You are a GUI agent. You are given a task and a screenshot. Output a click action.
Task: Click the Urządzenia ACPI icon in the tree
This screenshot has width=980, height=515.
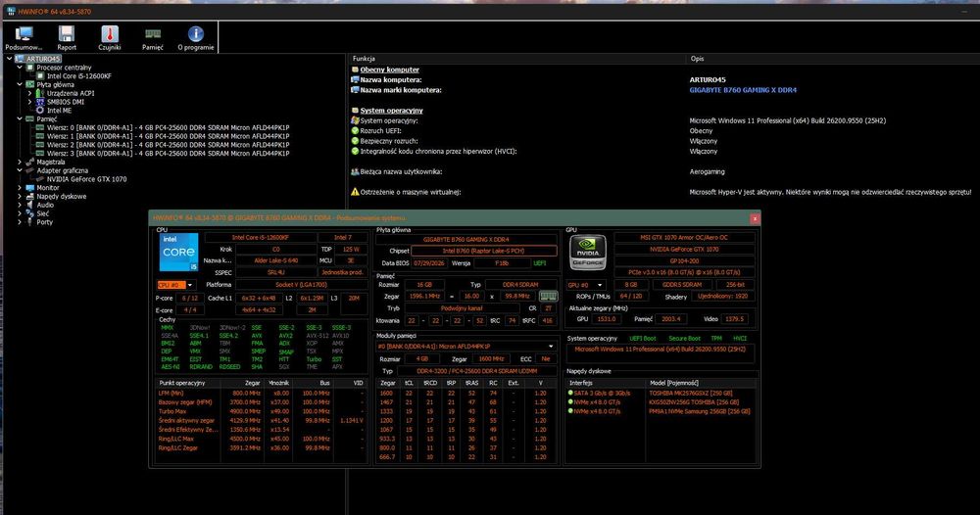pyautogui.click(x=40, y=93)
